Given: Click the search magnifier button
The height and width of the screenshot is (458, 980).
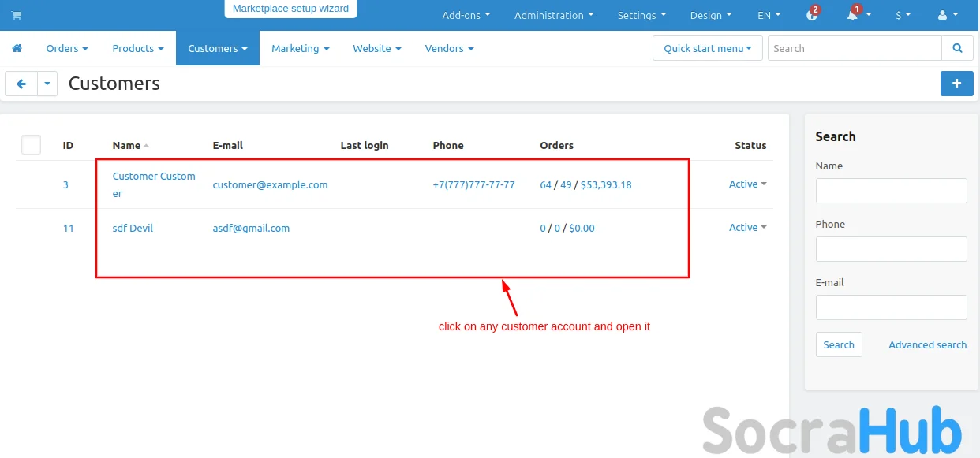Looking at the screenshot, I should coord(957,48).
